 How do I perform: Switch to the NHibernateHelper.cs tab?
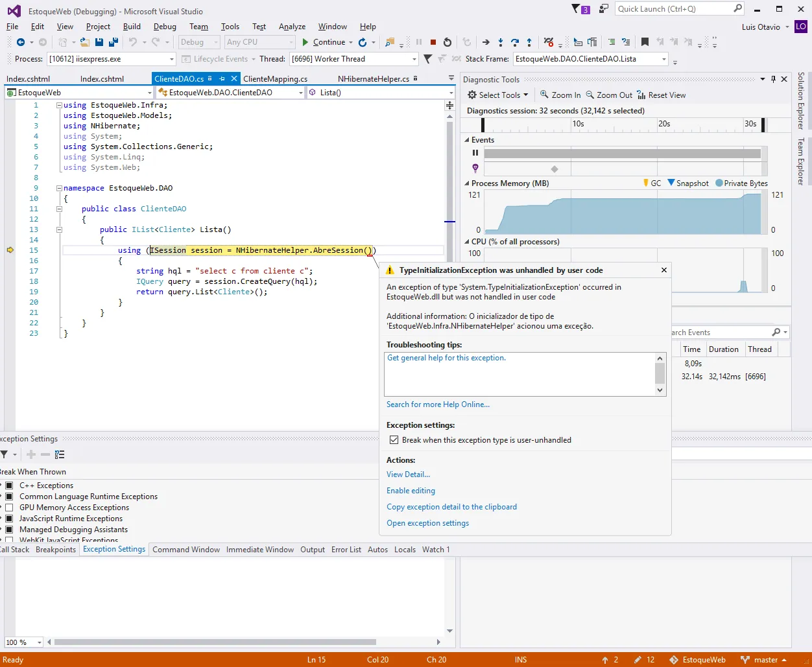click(373, 78)
